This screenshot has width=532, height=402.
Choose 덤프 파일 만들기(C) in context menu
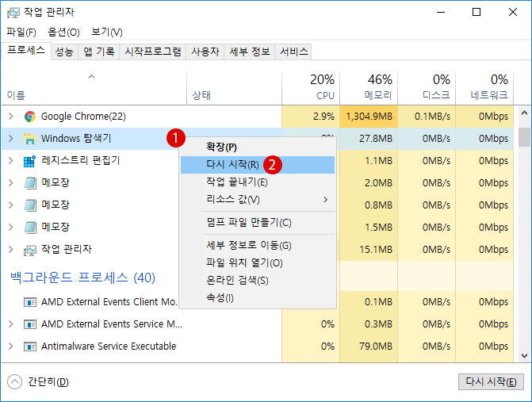(x=258, y=223)
